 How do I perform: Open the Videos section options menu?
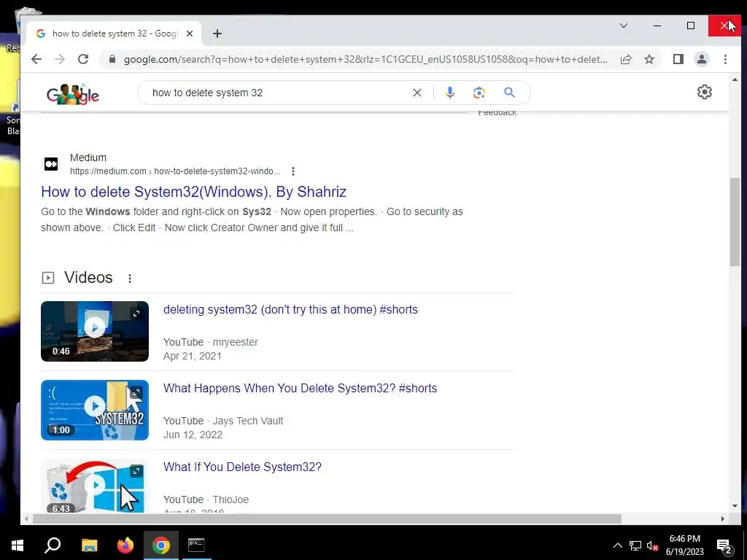click(x=130, y=278)
